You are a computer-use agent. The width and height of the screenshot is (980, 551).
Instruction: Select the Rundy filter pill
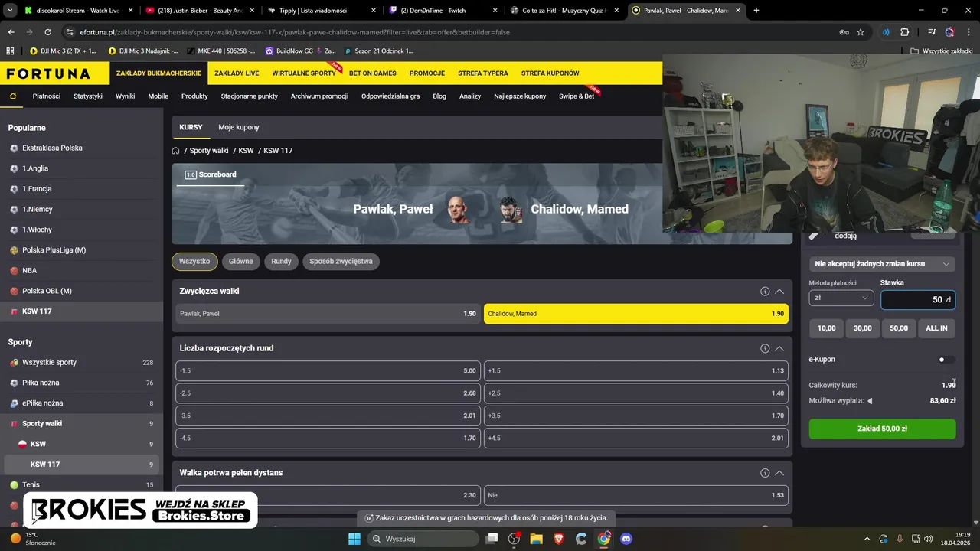coord(281,262)
